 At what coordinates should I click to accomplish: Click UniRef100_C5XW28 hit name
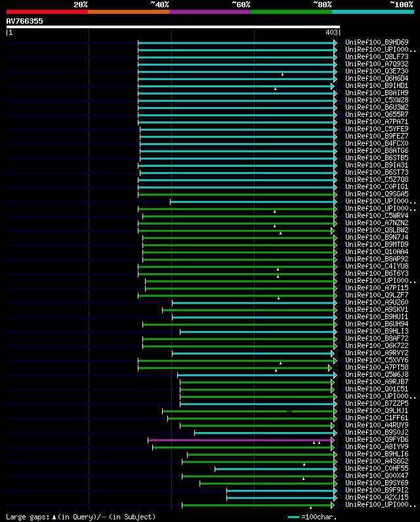tap(377, 100)
